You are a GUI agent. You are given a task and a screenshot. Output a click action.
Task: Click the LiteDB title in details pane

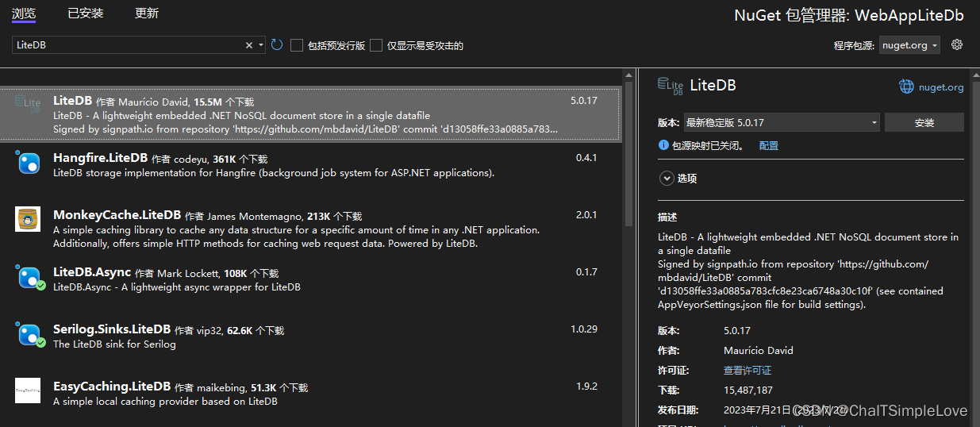click(x=713, y=86)
